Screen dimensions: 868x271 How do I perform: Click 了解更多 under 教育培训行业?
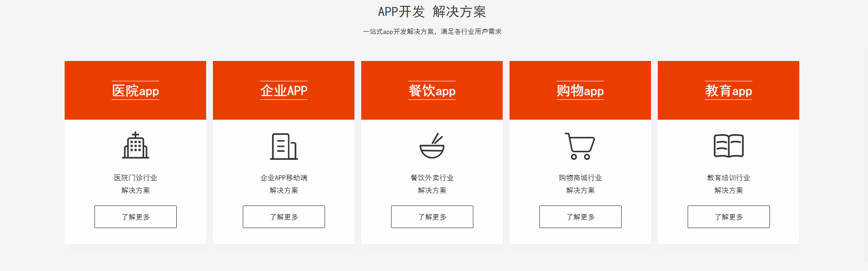coord(729,217)
